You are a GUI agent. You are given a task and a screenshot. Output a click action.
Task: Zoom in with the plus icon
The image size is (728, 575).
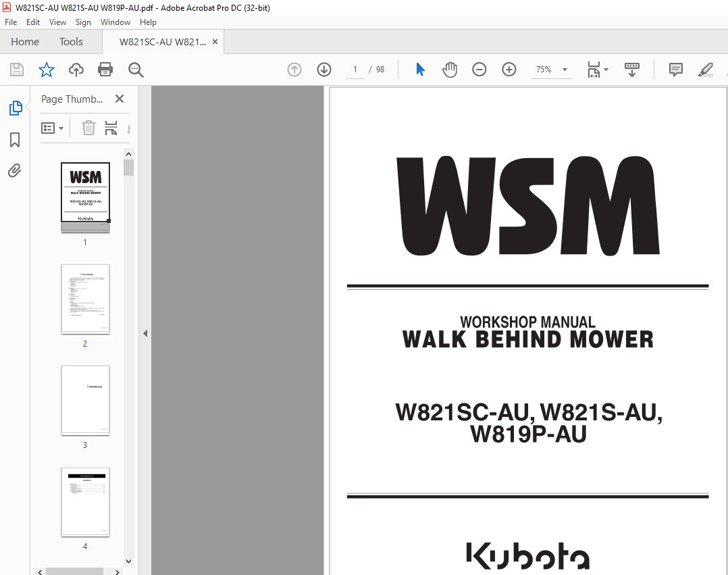tap(509, 70)
